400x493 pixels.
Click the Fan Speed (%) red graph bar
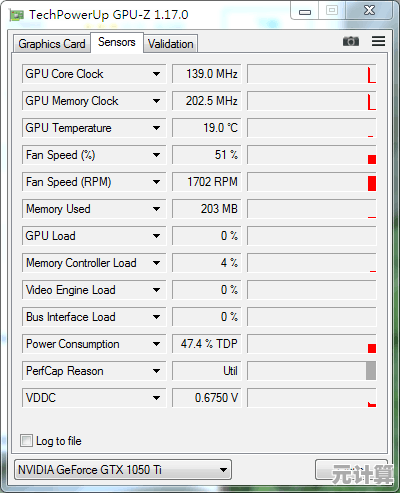tap(372, 159)
